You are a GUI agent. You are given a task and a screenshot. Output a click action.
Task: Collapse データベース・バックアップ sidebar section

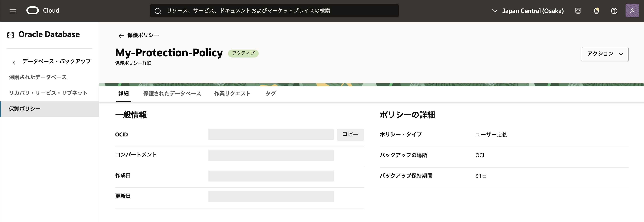click(x=14, y=62)
